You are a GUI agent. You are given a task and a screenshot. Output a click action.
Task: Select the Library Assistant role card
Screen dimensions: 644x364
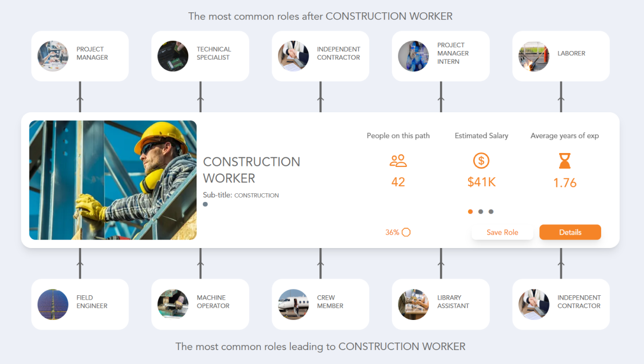click(441, 304)
